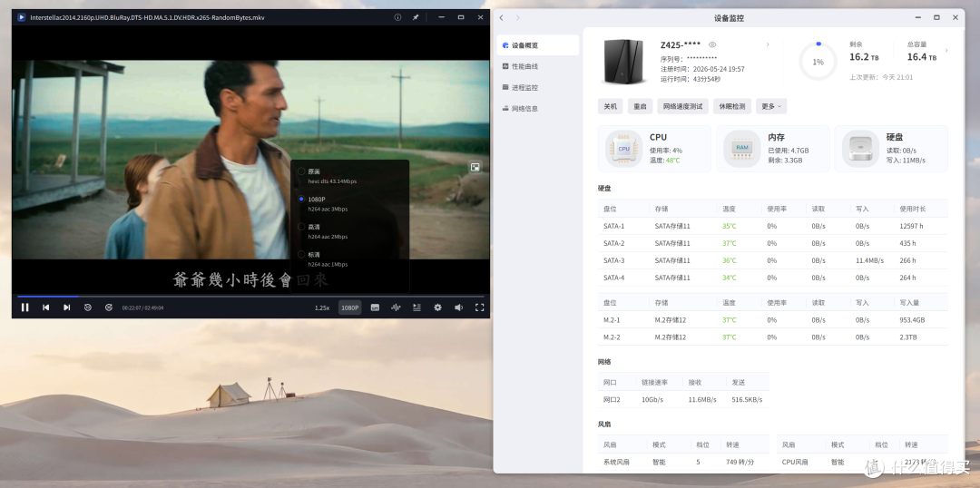Image resolution: width=980 pixels, height=488 pixels.
Task: Enter fullscreen in video player
Action: (x=479, y=307)
